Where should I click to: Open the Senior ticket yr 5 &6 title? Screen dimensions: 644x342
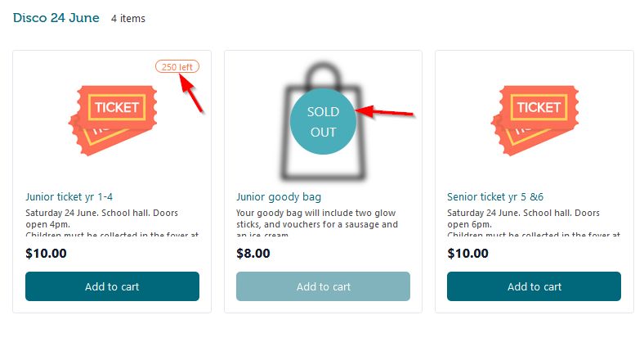coord(495,197)
